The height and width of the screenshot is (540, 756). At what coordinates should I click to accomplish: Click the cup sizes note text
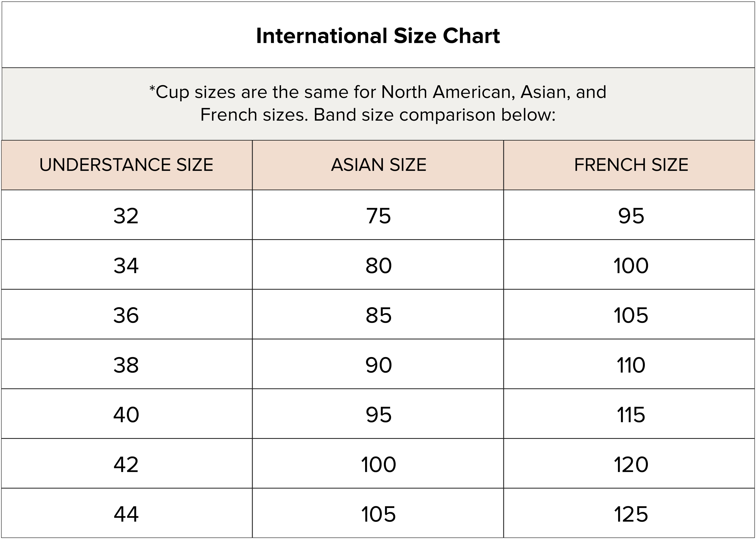tap(378, 103)
